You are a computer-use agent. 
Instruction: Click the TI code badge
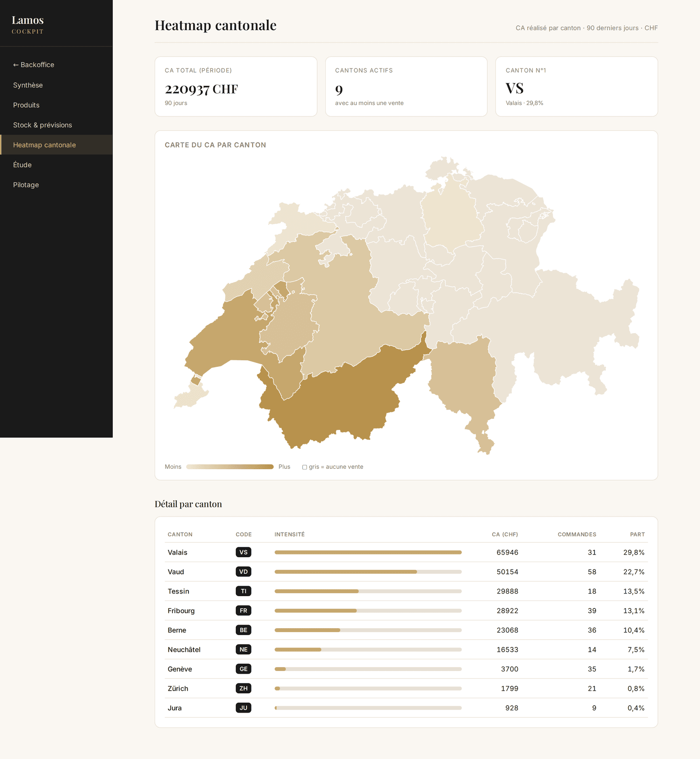[x=243, y=591]
